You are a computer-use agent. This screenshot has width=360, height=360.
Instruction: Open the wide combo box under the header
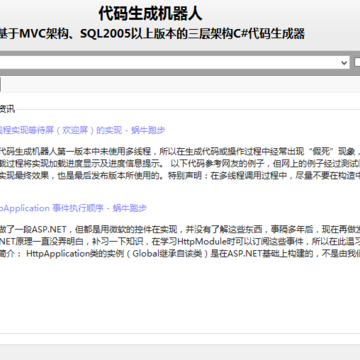174,62
